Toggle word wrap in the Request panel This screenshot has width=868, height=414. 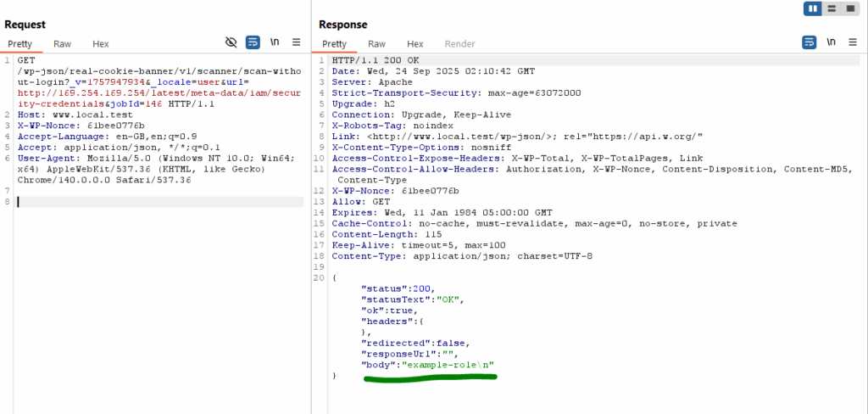click(x=253, y=42)
